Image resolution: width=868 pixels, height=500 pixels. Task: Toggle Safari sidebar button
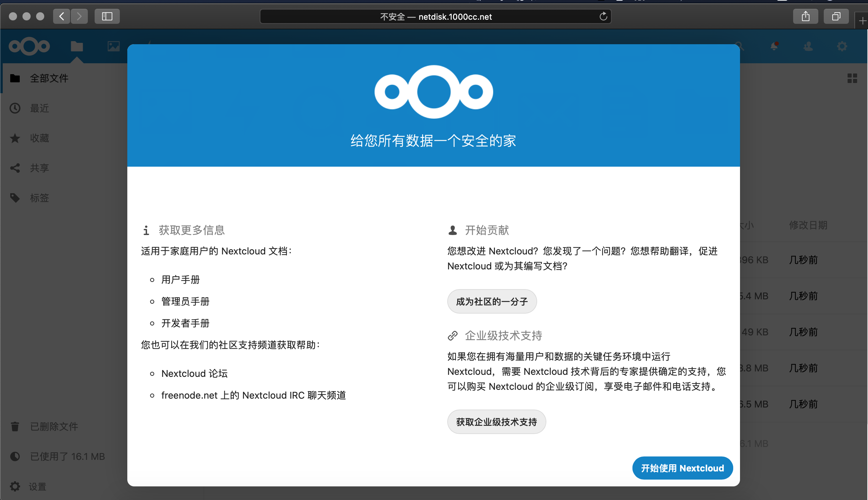pyautogui.click(x=107, y=16)
